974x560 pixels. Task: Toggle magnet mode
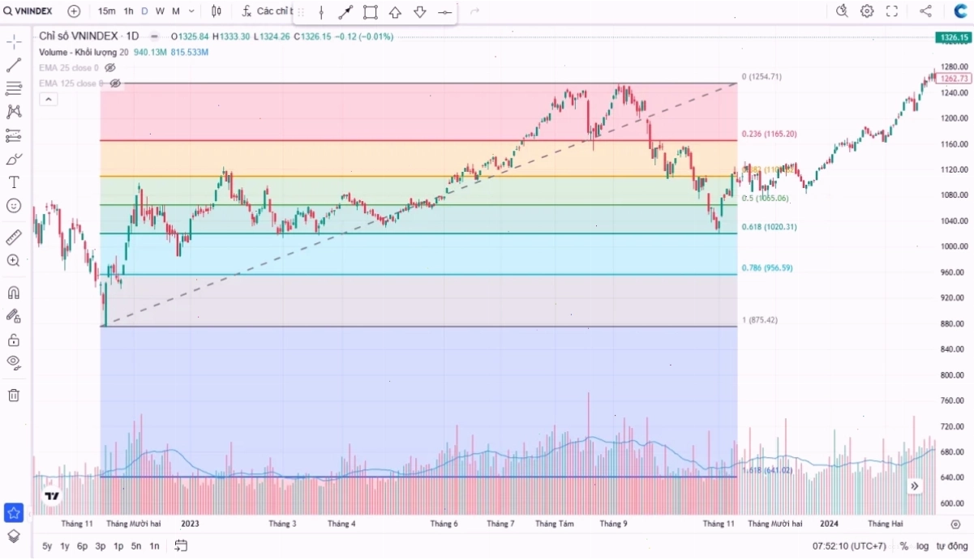tap(14, 293)
